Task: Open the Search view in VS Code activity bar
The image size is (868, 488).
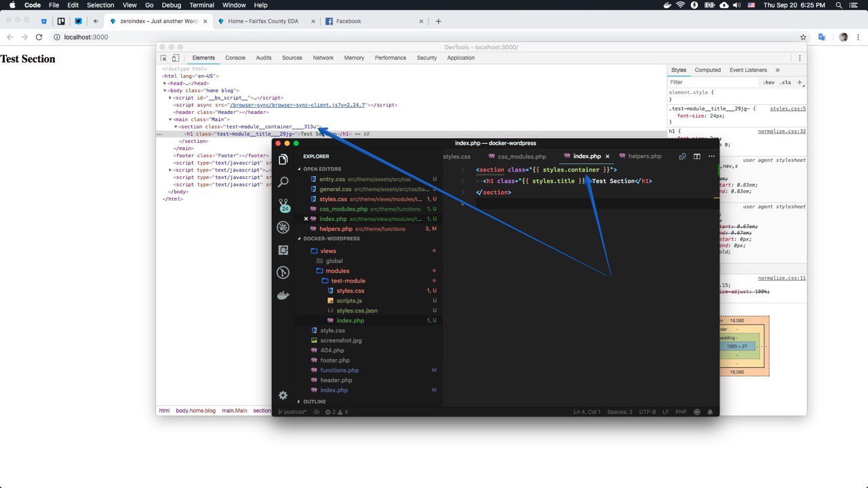Action: (283, 182)
